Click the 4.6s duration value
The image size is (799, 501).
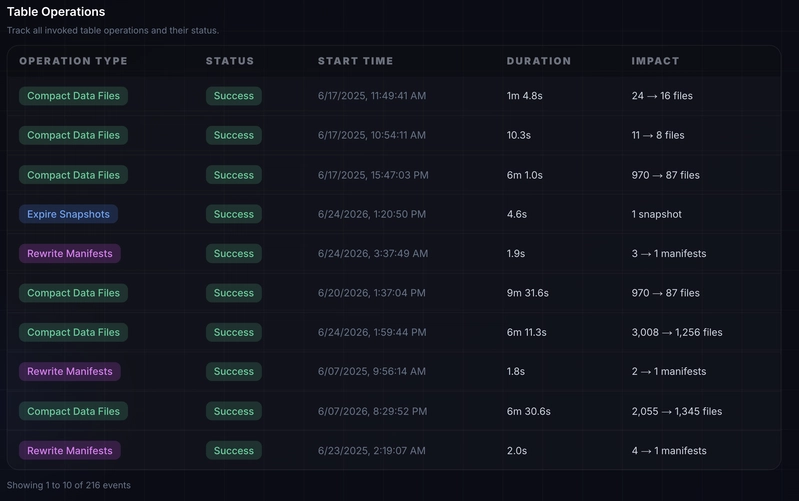[x=517, y=214]
